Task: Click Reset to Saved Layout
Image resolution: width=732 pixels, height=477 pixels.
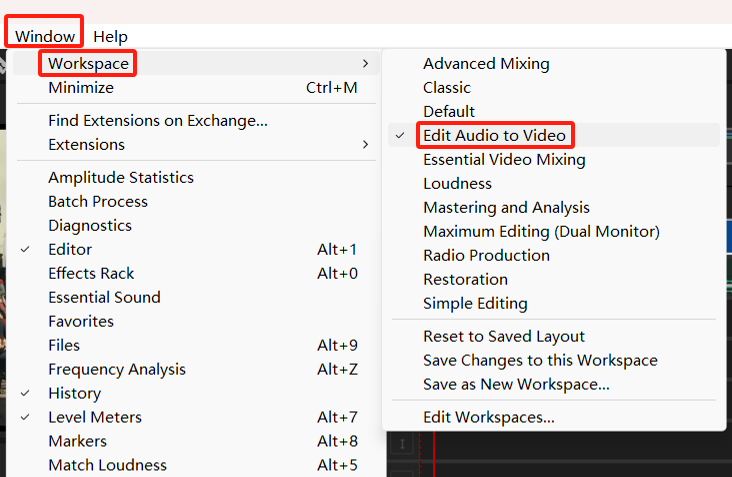Action: (504, 336)
